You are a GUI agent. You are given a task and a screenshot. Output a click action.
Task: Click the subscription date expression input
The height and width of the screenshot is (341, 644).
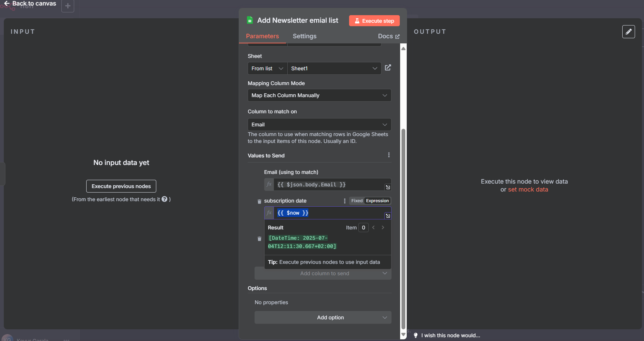pos(328,213)
